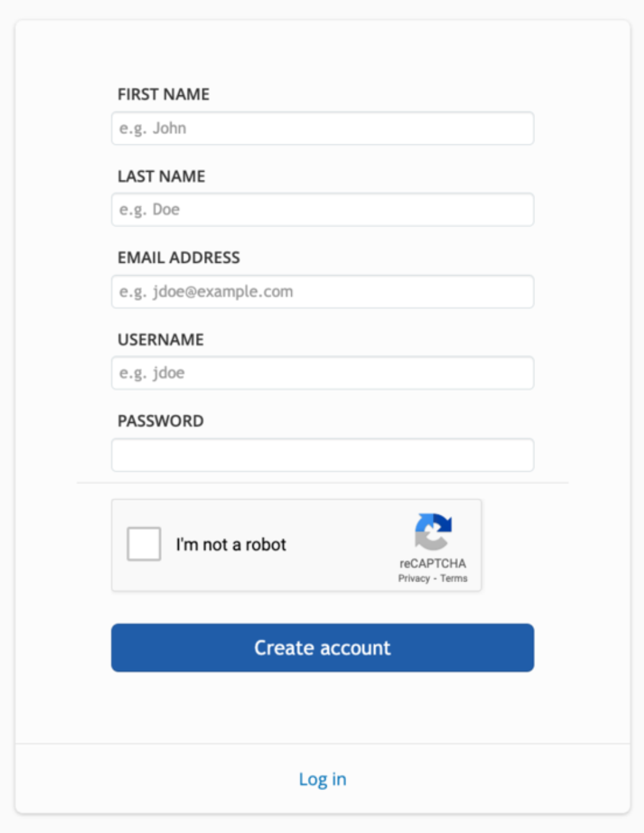Check the I'm not a robot box
The height and width of the screenshot is (833, 644).
144,544
